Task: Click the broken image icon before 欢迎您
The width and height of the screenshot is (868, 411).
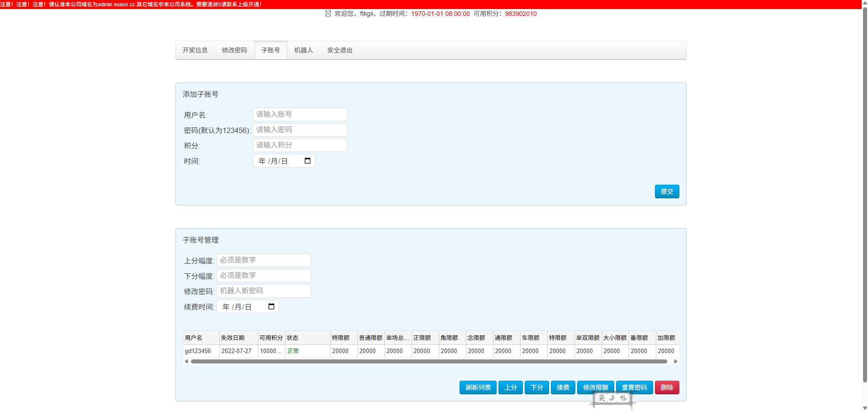Action: (x=328, y=14)
